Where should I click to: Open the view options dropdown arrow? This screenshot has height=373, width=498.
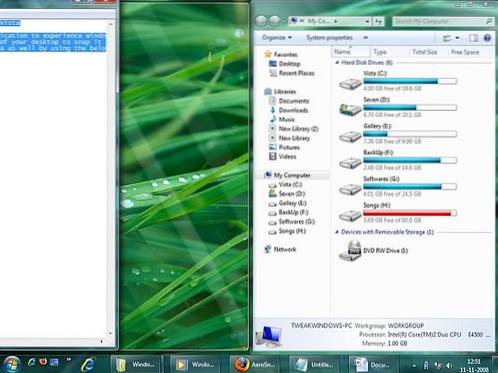pos(457,38)
